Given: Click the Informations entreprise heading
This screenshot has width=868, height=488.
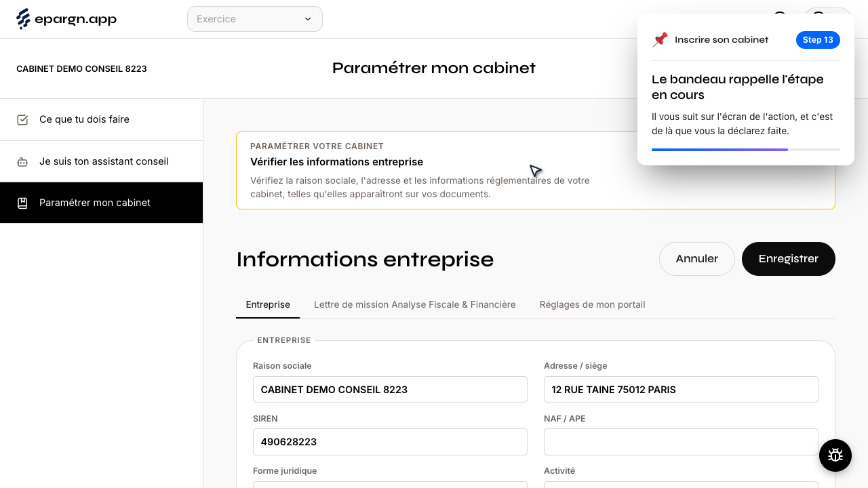Looking at the screenshot, I should (365, 260).
